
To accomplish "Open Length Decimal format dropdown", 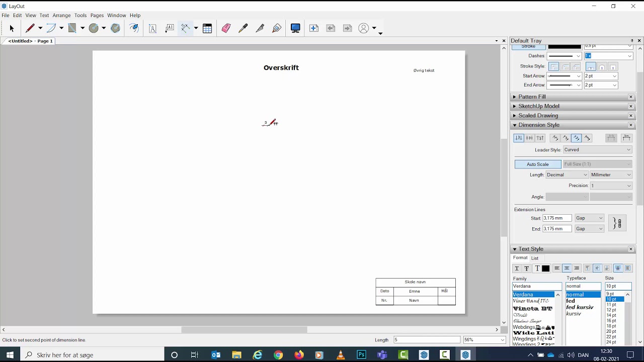I will 567,175.
